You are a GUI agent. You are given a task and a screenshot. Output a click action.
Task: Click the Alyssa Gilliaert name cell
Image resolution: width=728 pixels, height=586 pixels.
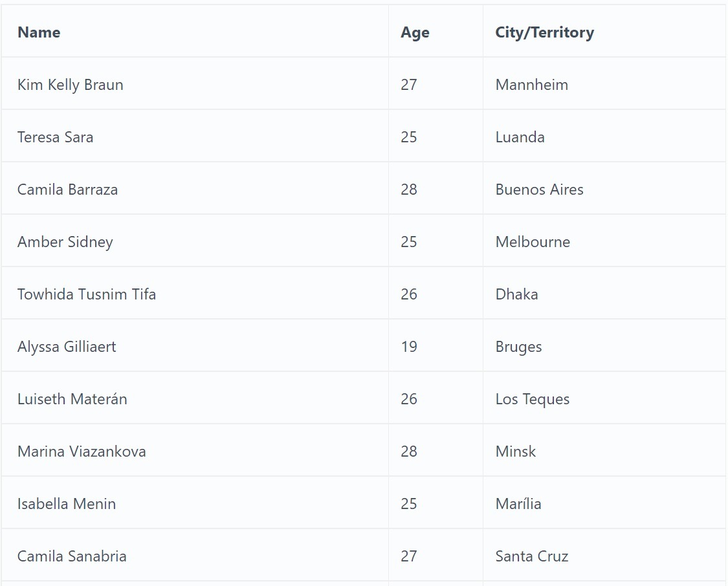pyautogui.click(x=67, y=347)
